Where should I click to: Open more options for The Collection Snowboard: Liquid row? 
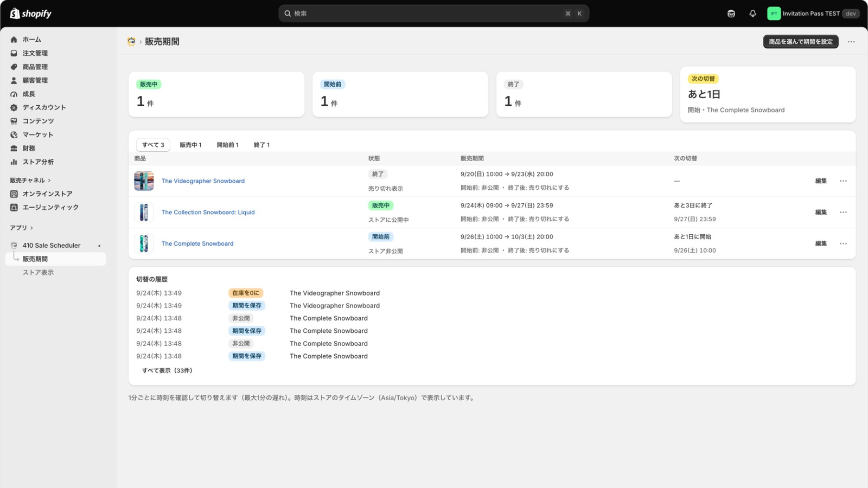click(x=843, y=213)
